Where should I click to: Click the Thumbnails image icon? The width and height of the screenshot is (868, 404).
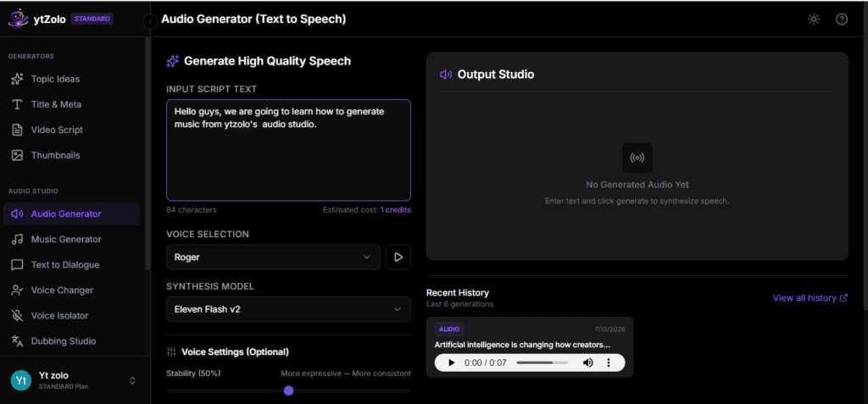point(17,155)
